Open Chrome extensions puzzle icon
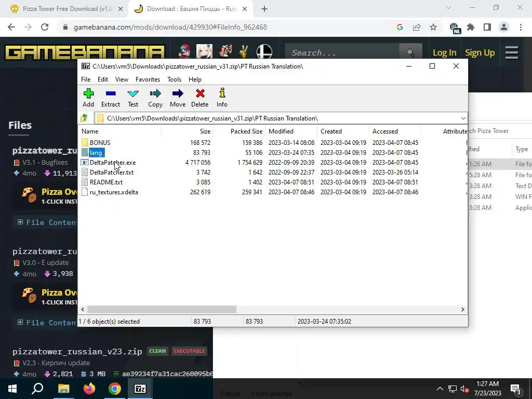This screenshot has width=532, height=399. (x=471, y=27)
